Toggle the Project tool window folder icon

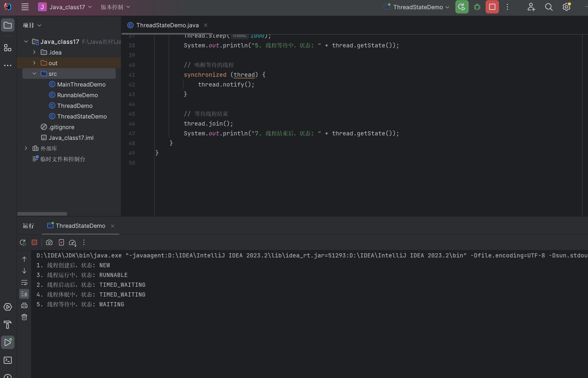click(x=8, y=25)
